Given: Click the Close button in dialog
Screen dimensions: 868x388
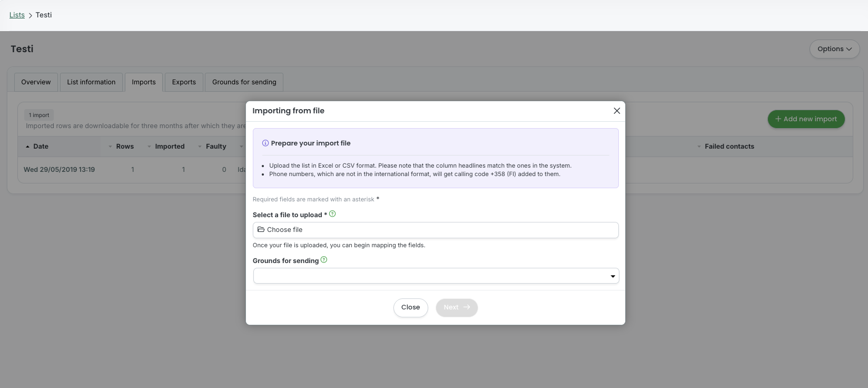Looking at the screenshot, I should coord(411,308).
